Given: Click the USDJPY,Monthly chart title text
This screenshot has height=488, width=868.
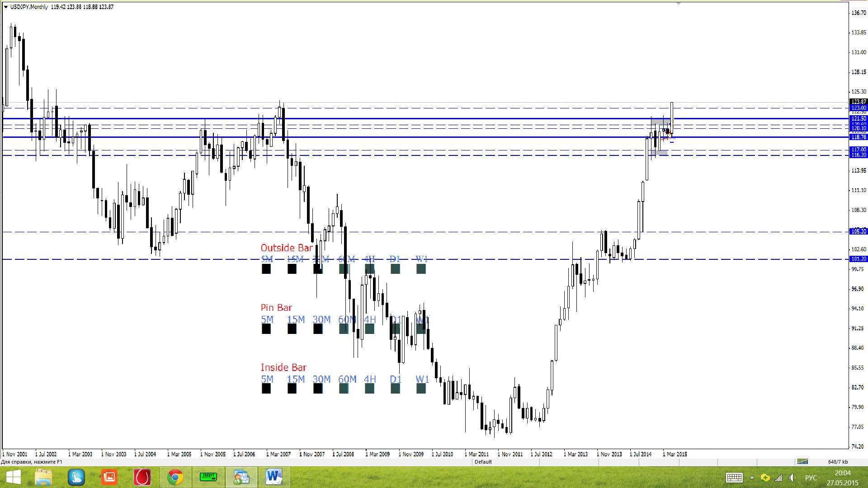Looking at the screenshot, I should click(29, 7).
